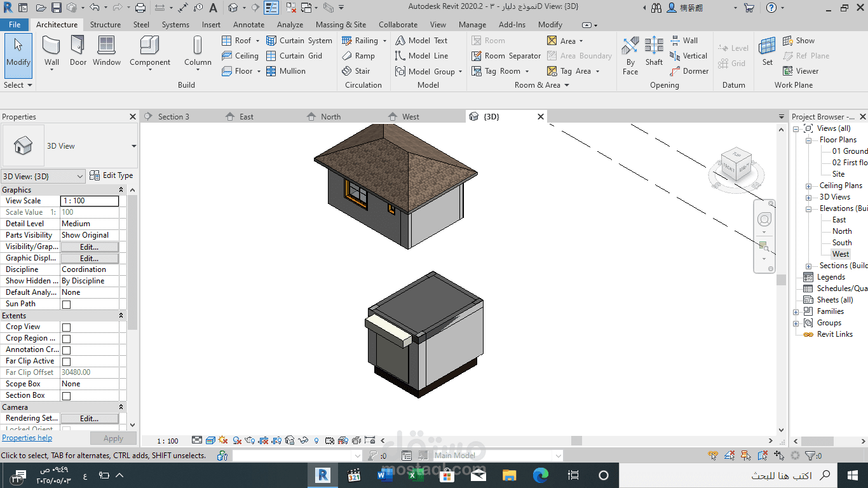Toggle the sun path icon on view control bar

[222, 440]
